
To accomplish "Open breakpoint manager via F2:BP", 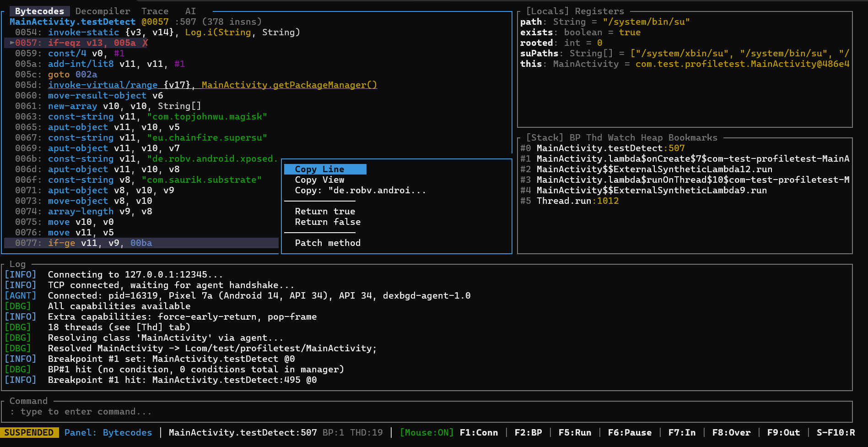I will click(x=529, y=432).
